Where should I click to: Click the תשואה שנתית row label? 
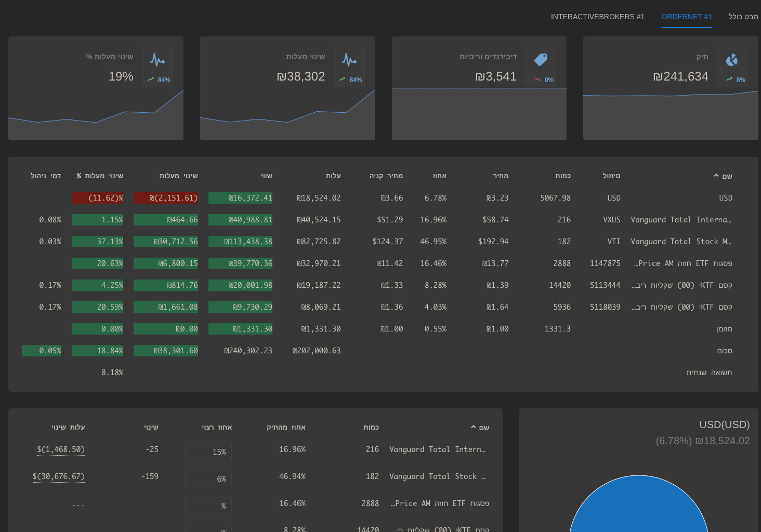pyautogui.click(x=709, y=373)
